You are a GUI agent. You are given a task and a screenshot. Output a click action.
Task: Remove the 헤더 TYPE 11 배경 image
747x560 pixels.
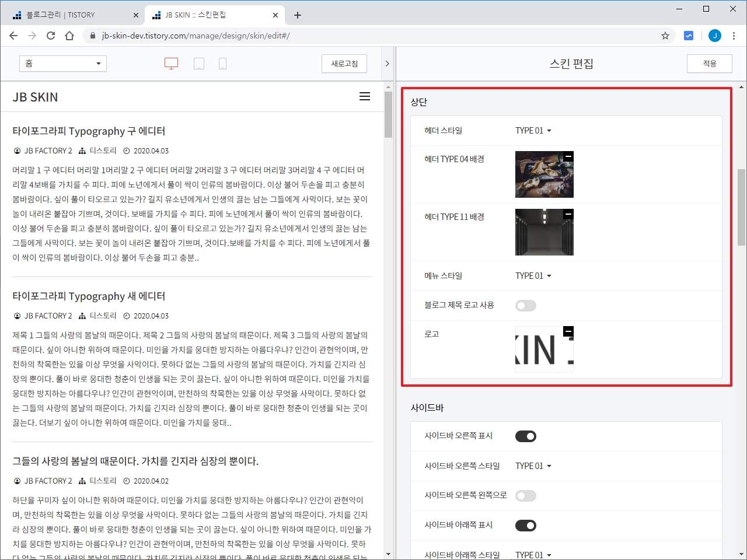click(x=568, y=214)
